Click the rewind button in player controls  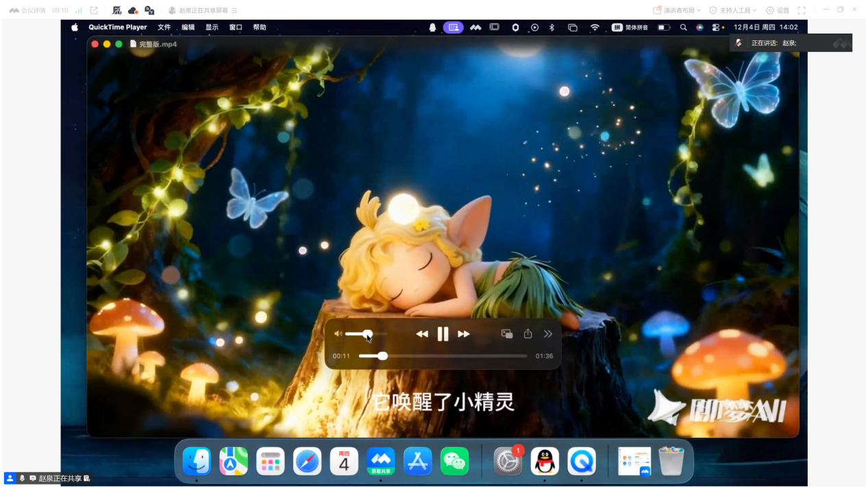[x=422, y=334]
